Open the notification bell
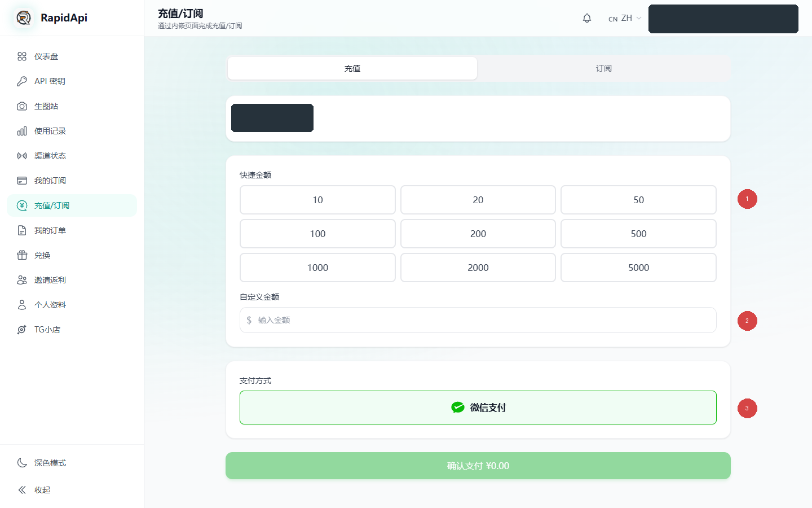 pos(587,18)
